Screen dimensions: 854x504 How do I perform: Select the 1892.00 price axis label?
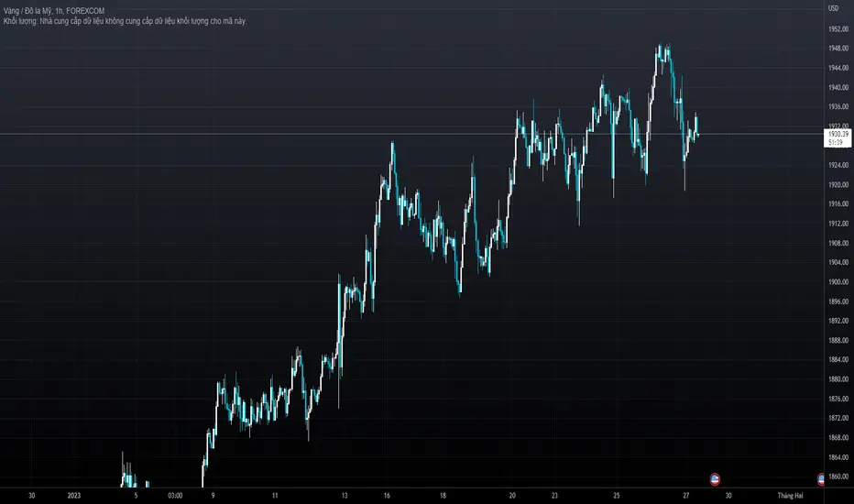838,321
